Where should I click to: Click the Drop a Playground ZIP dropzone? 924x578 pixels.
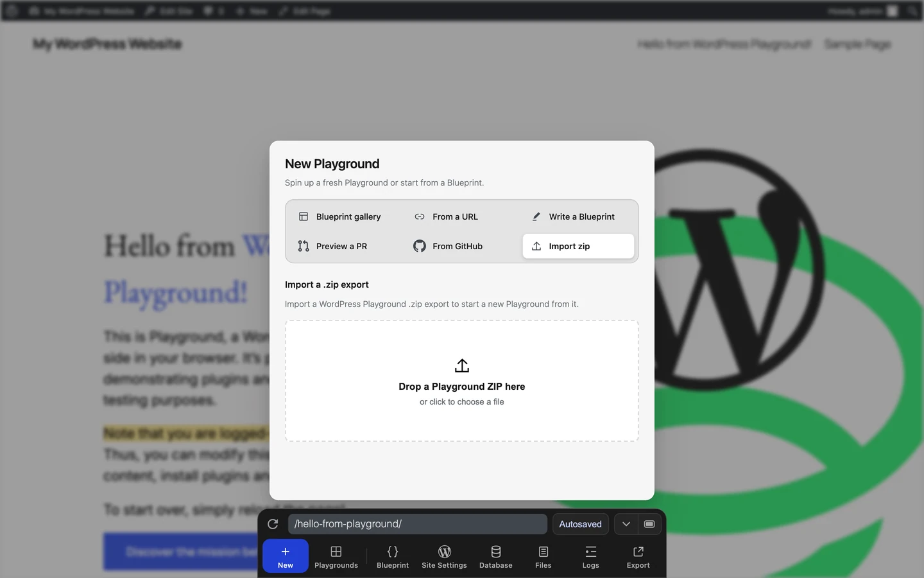click(x=462, y=381)
